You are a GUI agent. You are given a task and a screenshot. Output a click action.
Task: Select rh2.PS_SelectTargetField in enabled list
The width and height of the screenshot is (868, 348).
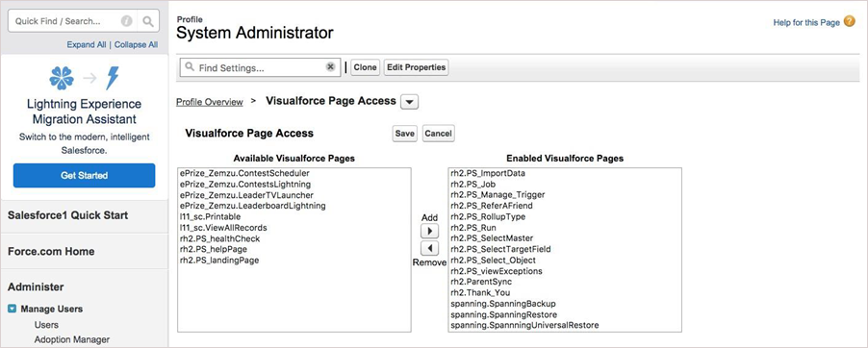click(565, 250)
